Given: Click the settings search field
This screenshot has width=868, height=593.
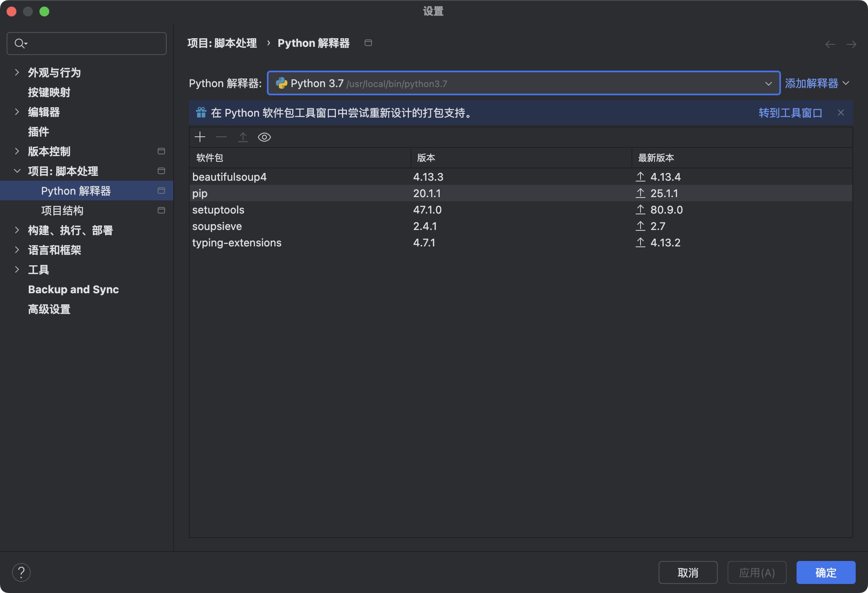Looking at the screenshot, I should tap(87, 44).
